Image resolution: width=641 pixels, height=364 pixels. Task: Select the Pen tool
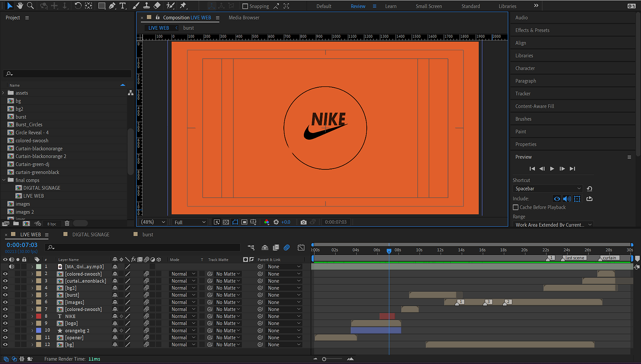click(112, 6)
